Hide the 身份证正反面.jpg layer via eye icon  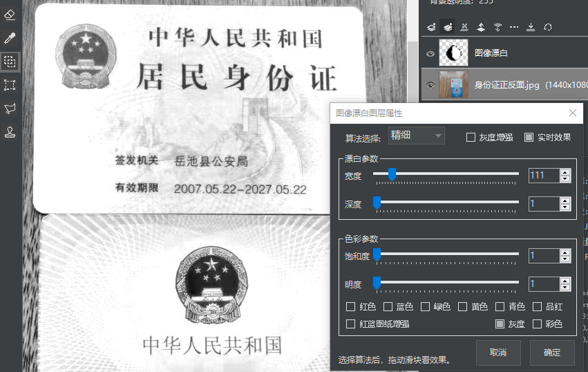click(430, 85)
